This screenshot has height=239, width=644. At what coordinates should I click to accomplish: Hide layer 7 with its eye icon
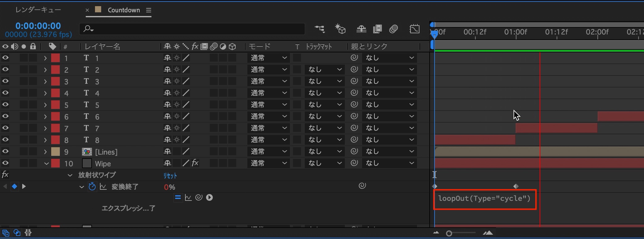click(5, 128)
